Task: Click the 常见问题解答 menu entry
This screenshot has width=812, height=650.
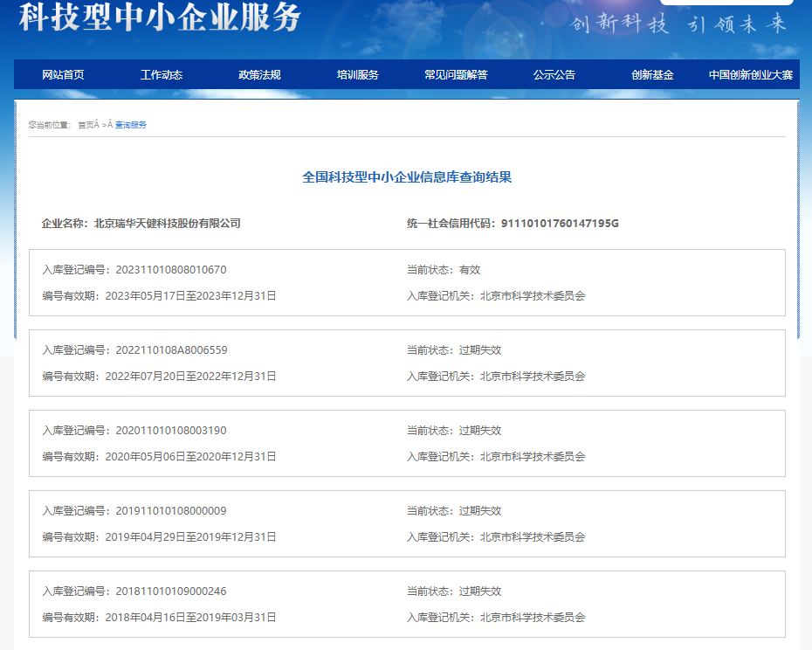Action: 457,74
